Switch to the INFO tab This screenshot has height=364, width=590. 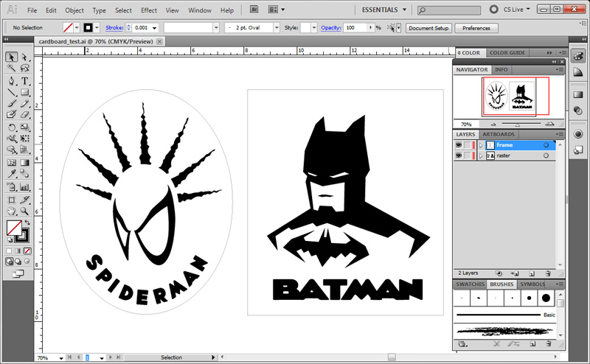point(502,69)
